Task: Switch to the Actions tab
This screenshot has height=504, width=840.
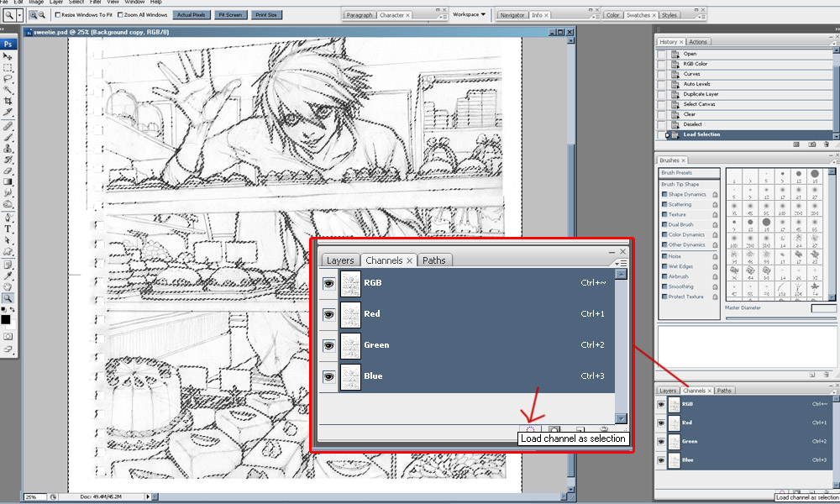Action: tap(697, 42)
